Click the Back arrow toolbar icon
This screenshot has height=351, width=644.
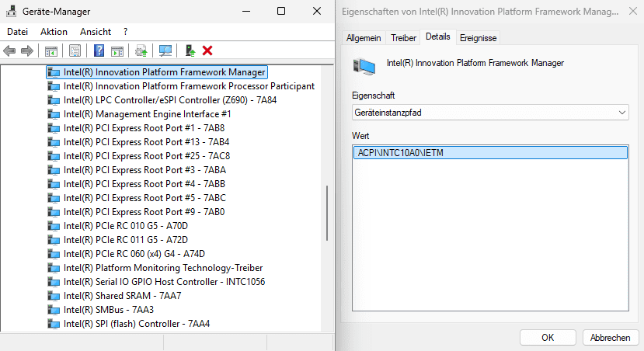point(10,50)
